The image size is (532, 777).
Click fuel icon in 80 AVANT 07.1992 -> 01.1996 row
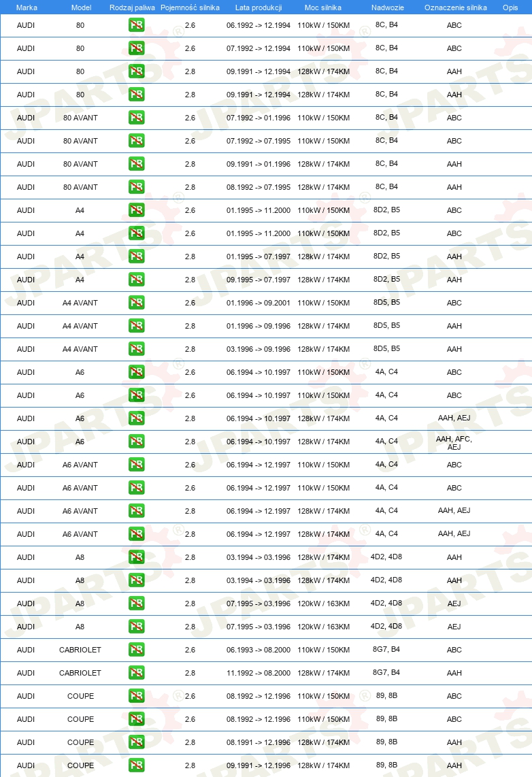136,118
